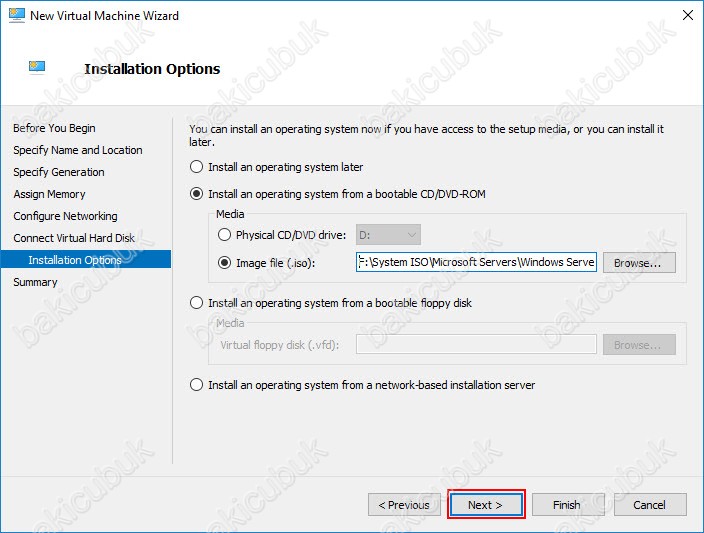Viewport: 704px width, 533px height.
Task: Select the Installation Options step
Action: 86,260
